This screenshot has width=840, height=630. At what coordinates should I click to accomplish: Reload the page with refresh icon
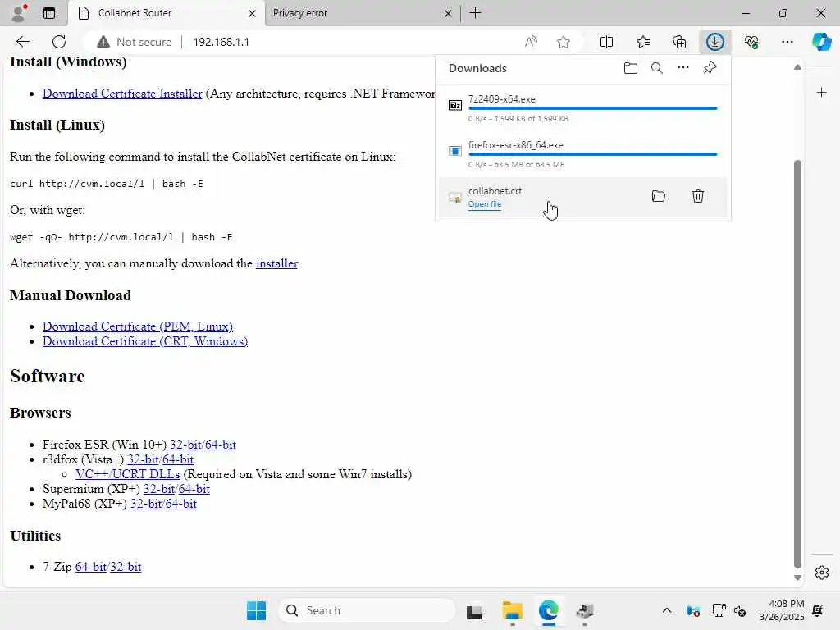point(59,42)
